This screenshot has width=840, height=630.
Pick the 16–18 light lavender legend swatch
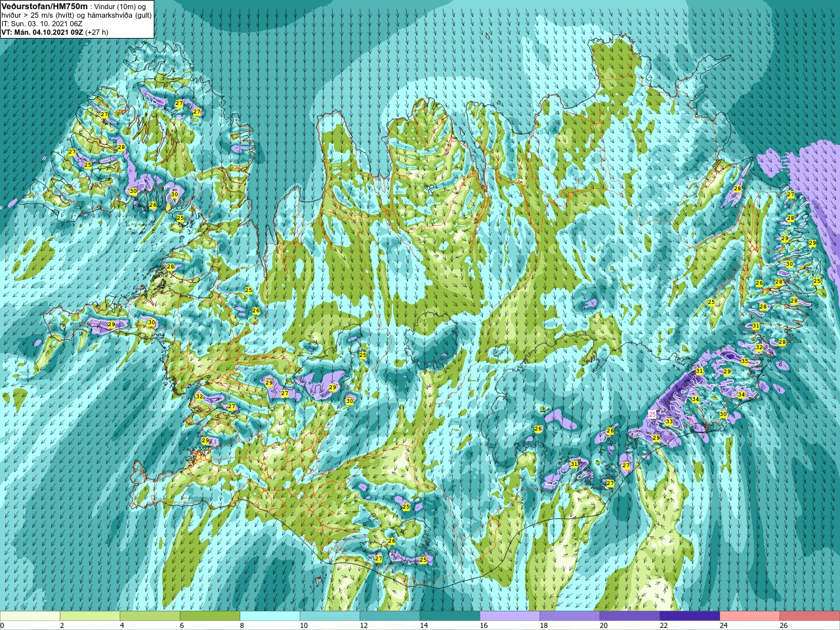coord(510,616)
